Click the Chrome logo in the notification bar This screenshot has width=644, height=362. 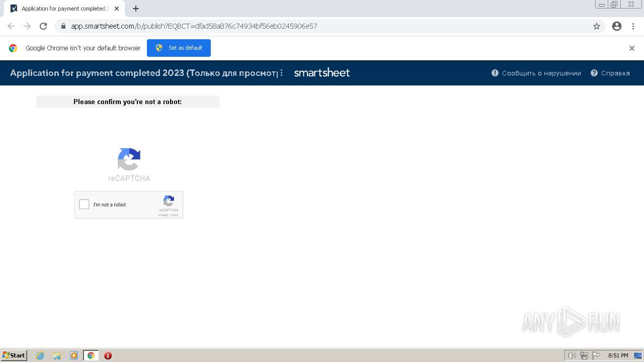[x=13, y=48]
